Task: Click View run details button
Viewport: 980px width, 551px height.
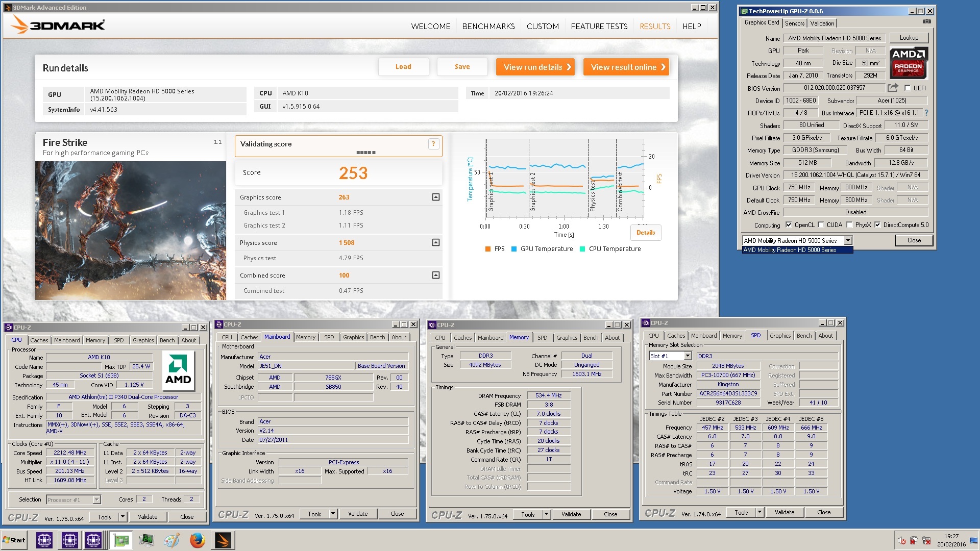Action: pos(536,67)
